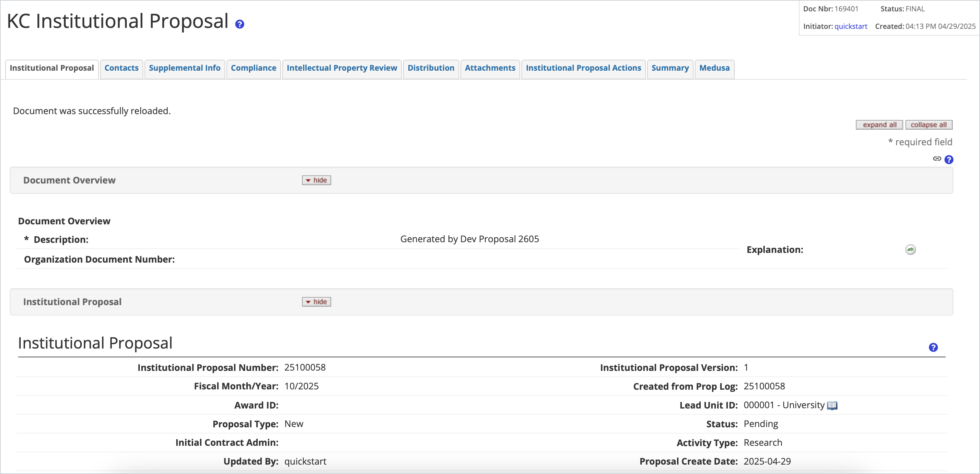
Task: Switch to the Summary tab
Action: pyautogui.click(x=670, y=68)
